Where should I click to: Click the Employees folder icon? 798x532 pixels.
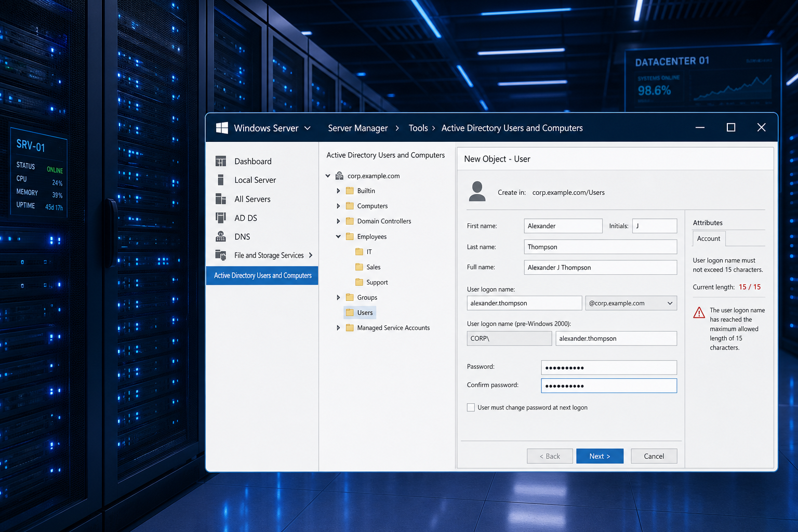[350, 236]
